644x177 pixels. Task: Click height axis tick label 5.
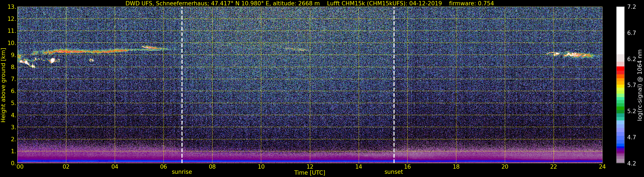[13, 103]
